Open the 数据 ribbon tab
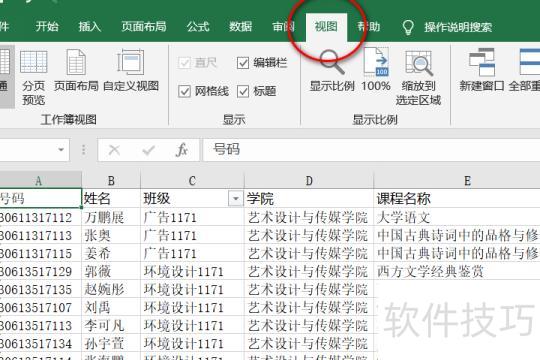Image resolution: width=540 pixels, height=360 pixels. pyautogui.click(x=241, y=27)
